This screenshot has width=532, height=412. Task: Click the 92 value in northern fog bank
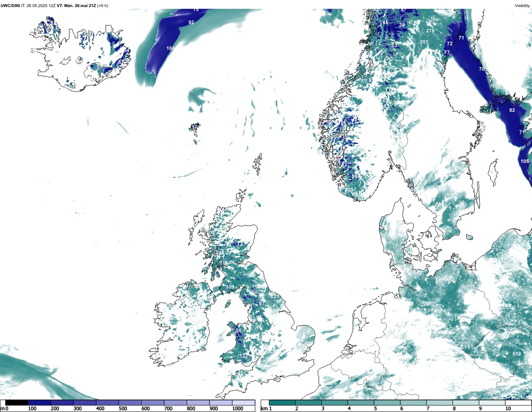click(x=191, y=22)
